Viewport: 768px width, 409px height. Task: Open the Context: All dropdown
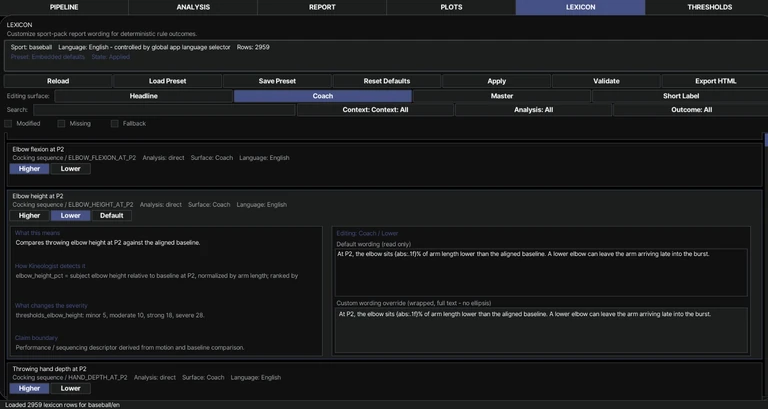point(375,110)
